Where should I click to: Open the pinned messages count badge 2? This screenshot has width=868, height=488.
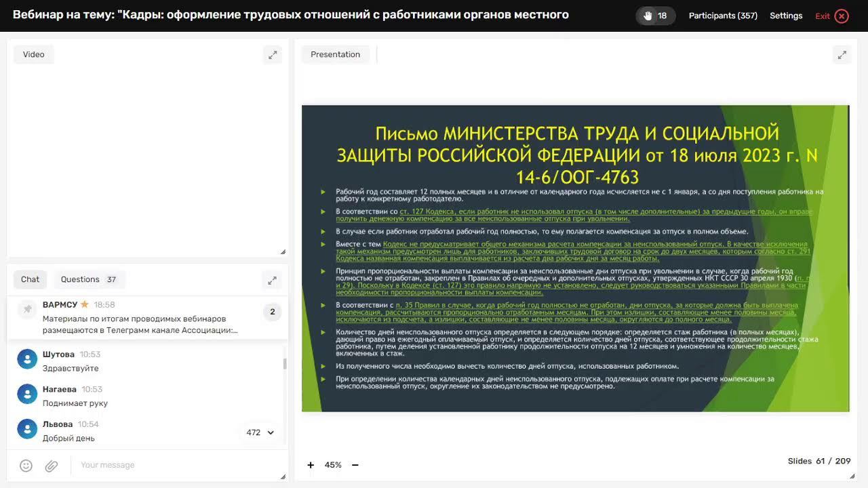[x=273, y=312]
